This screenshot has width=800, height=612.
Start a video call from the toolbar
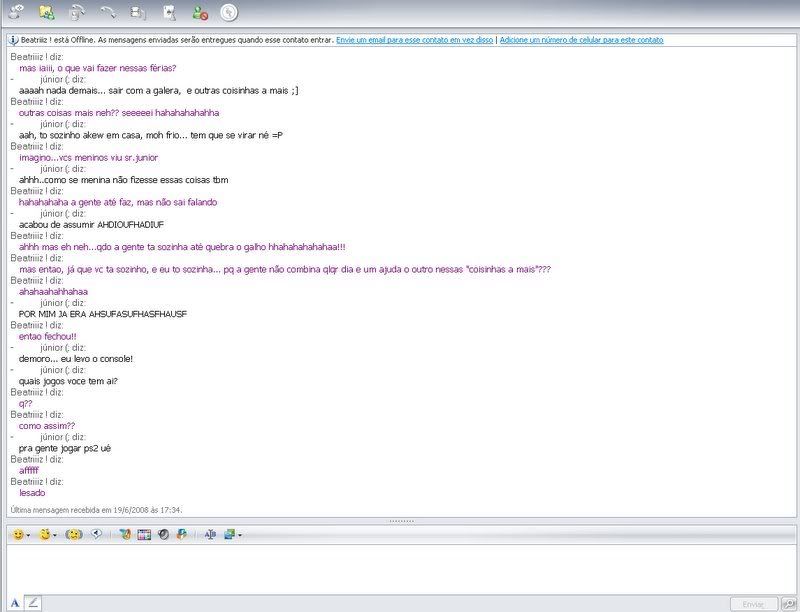click(x=77, y=13)
